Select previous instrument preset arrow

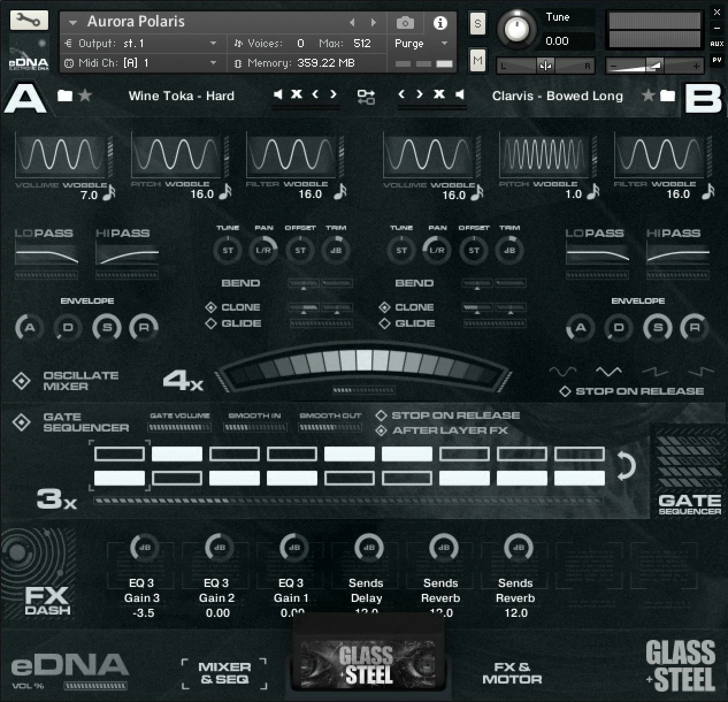tap(352, 23)
